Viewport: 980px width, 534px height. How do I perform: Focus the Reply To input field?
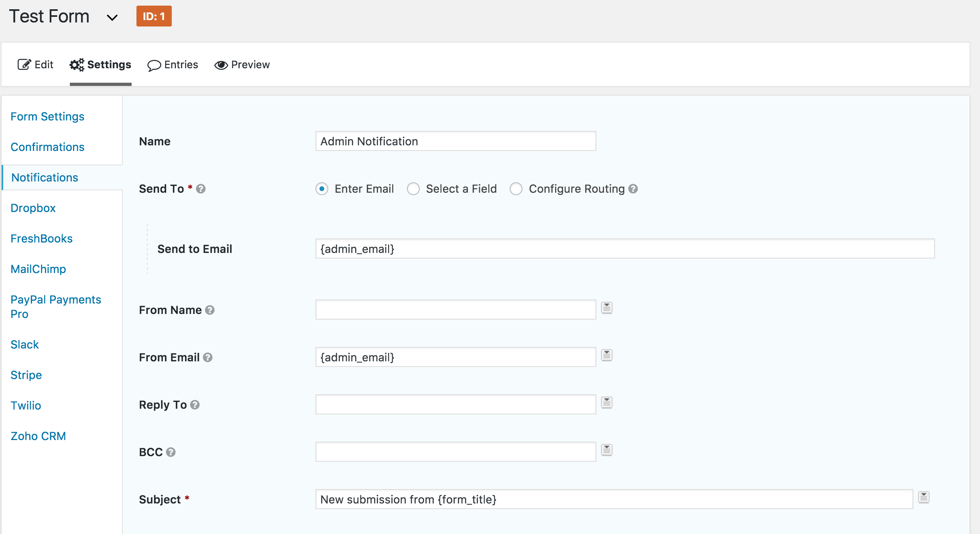click(x=455, y=405)
